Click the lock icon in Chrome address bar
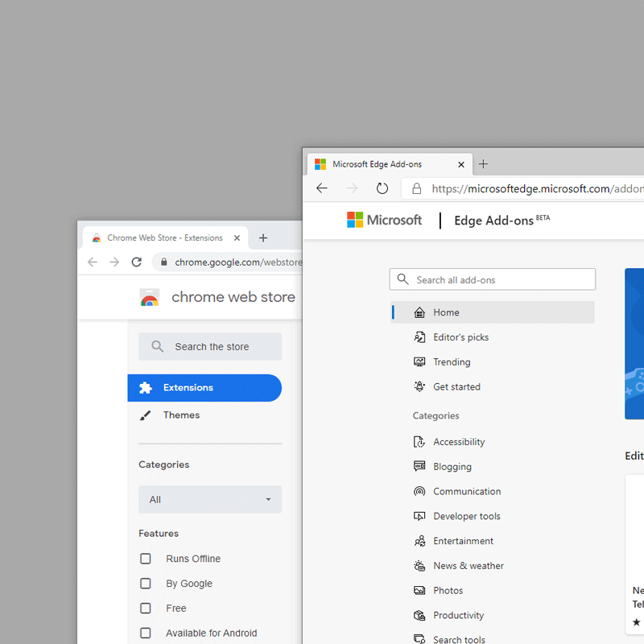Image resolution: width=644 pixels, height=644 pixels. [164, 262]
